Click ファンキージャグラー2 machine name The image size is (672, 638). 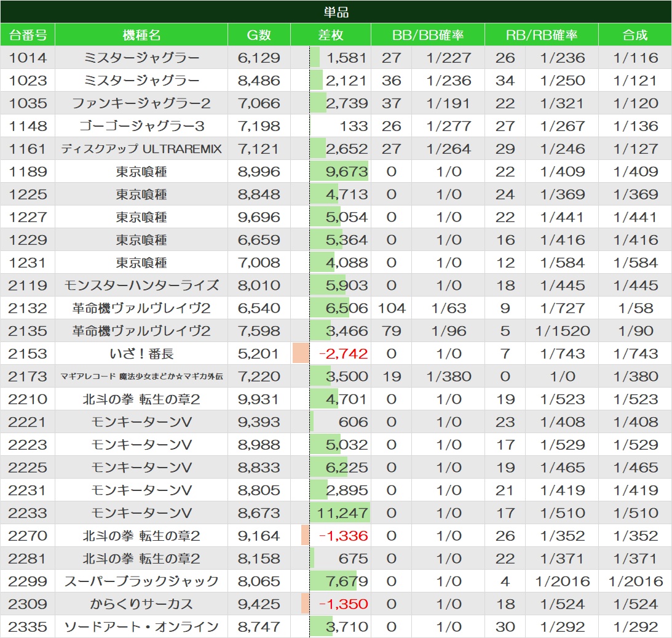click(141, 103)
